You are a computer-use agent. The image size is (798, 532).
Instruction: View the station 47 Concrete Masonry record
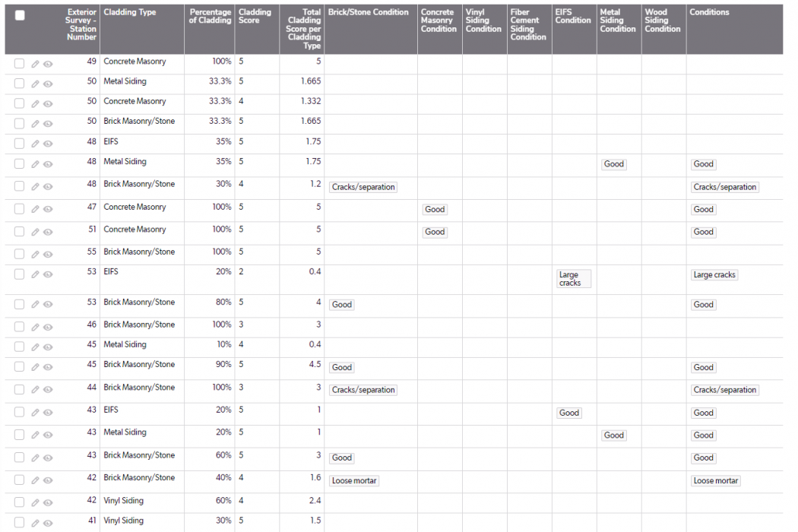point(48,210)
